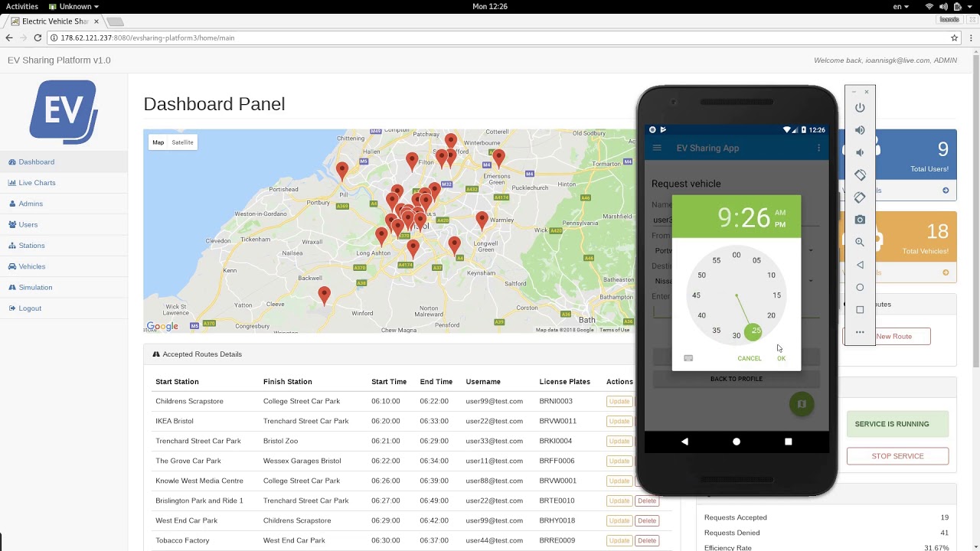Expand Total Users details arrow
980x551 pixels.
946,191
